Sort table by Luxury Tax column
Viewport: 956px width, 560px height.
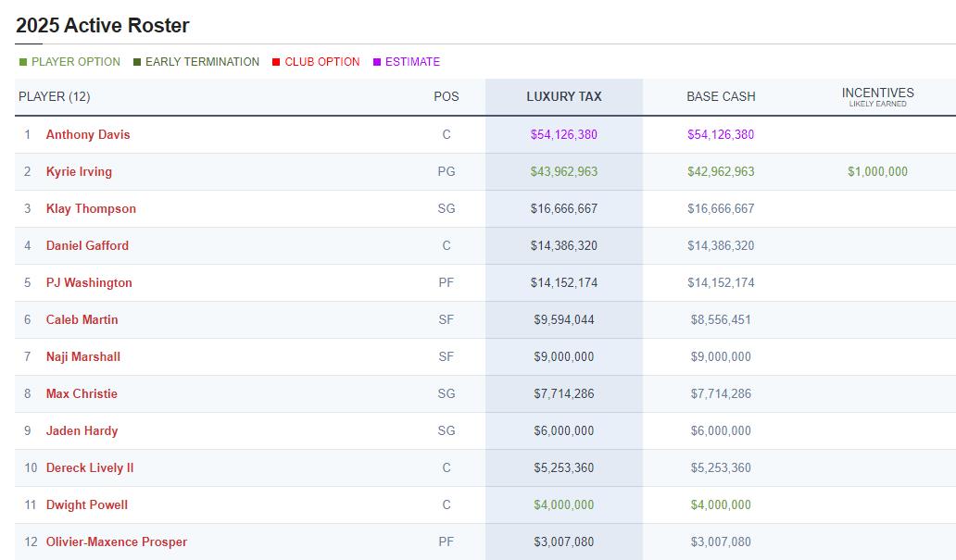564,96
